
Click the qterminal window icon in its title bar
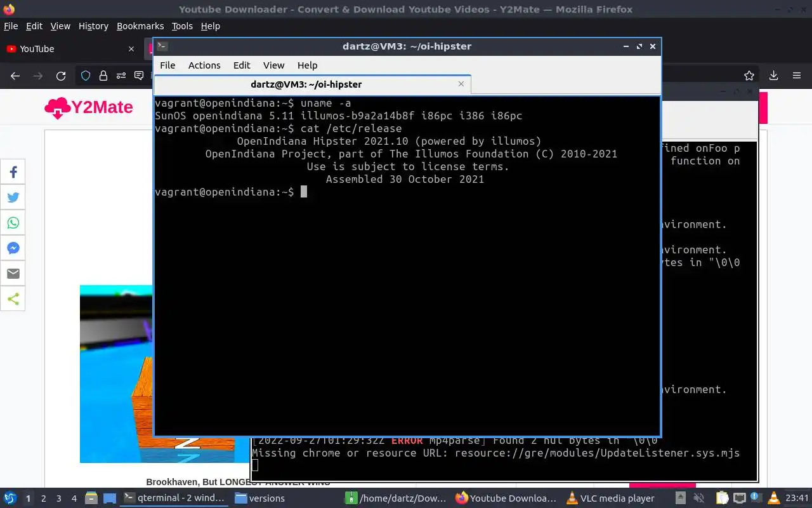coord(162,46)
